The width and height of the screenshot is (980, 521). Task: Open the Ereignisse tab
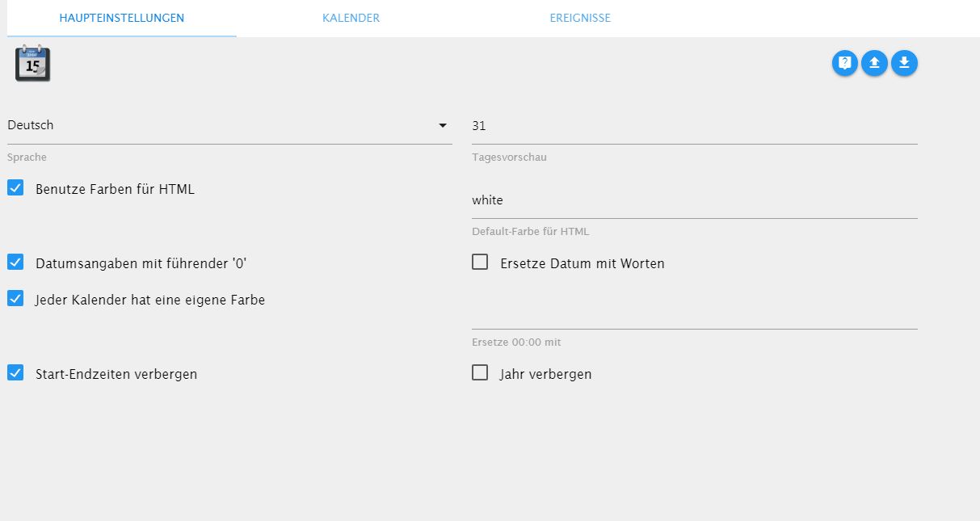pos(580,18)
